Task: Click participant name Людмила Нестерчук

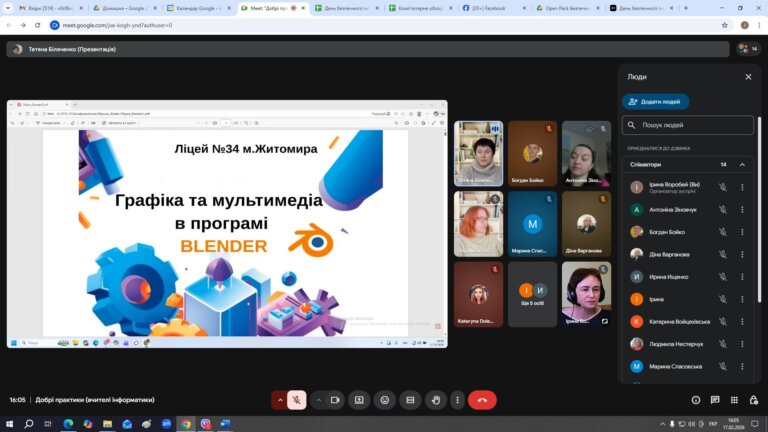Action: click(676, 344)
